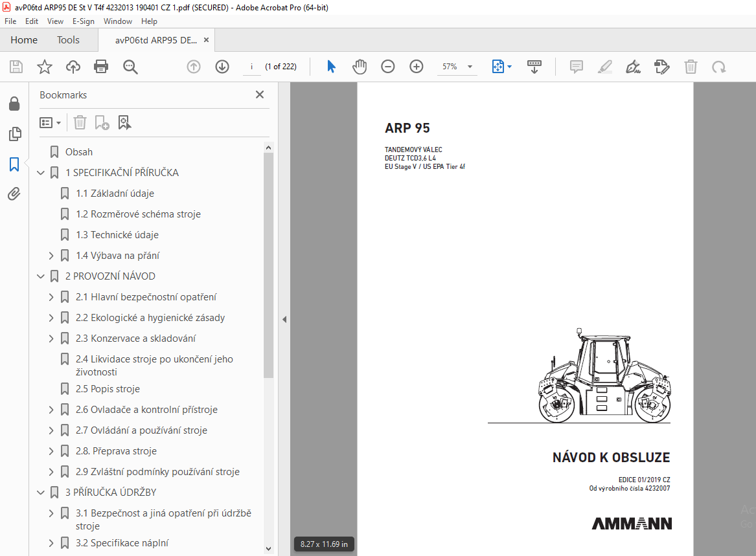Select the Highlight text tool

click(x=604, y=67)
